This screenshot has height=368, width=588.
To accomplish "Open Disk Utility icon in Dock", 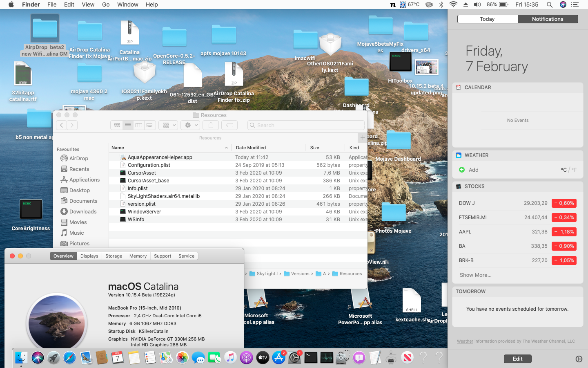I will coord(343,358).
